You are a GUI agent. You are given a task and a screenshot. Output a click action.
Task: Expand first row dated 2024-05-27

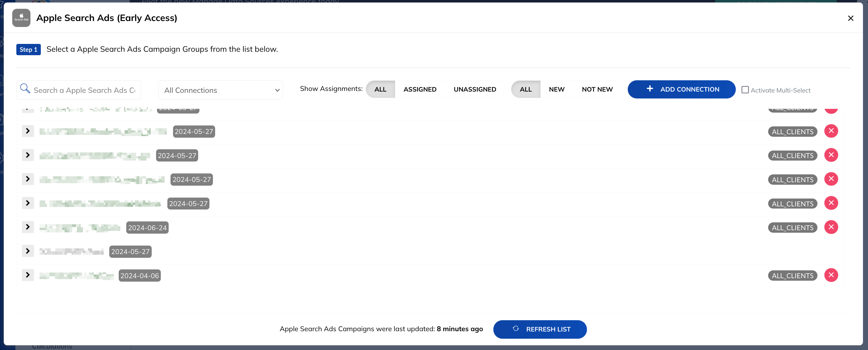28,131
